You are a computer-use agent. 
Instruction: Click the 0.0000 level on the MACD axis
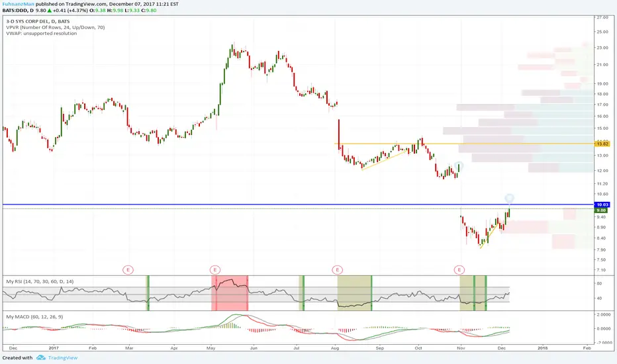604,328
